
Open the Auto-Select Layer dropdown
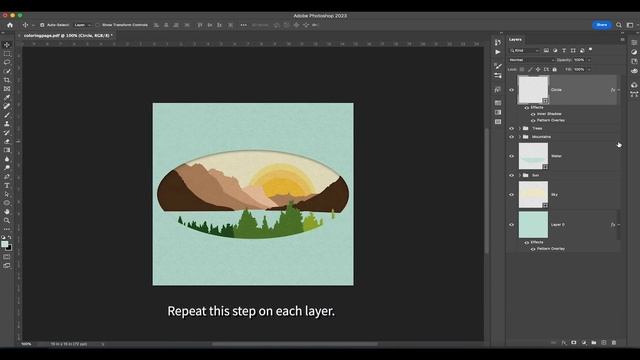pyautogui.click(x=82, y=25)
